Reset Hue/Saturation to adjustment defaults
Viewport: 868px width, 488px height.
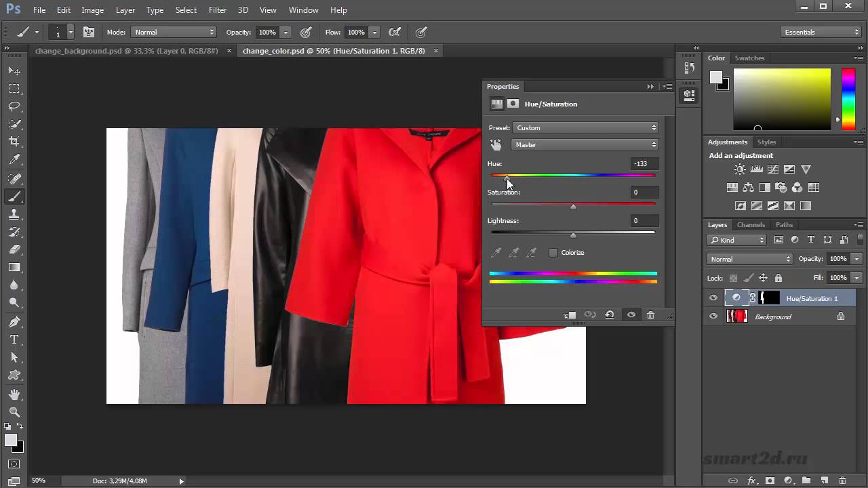click(x=610, y=315)
